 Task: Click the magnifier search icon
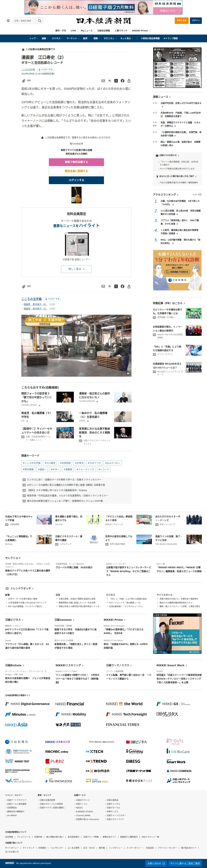click(40, 21)
